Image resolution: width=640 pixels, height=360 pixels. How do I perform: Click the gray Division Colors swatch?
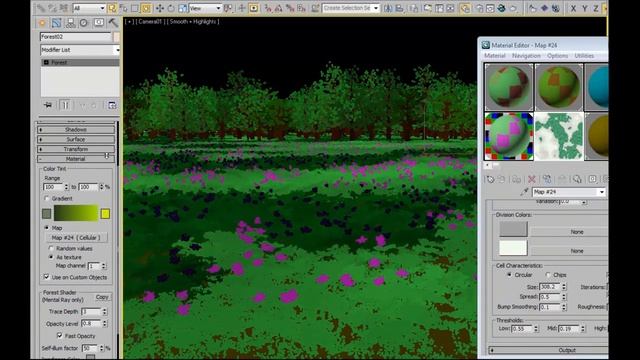click(x=513, y=229)
